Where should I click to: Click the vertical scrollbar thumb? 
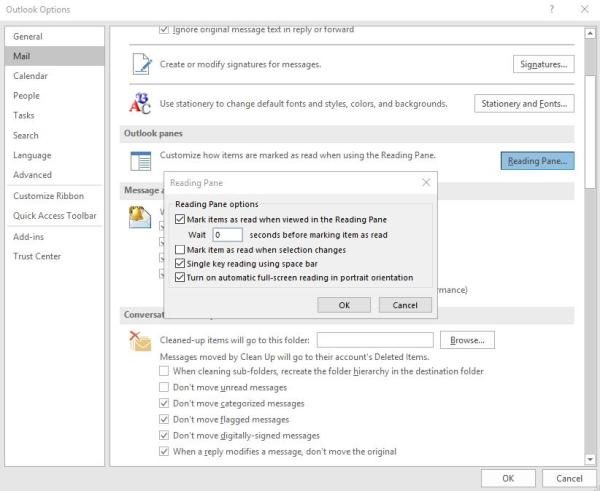tap(590, 131)
